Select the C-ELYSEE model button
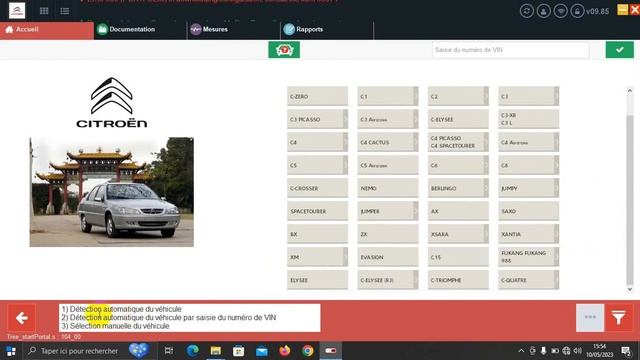640x360 pixels. [458, 119]
